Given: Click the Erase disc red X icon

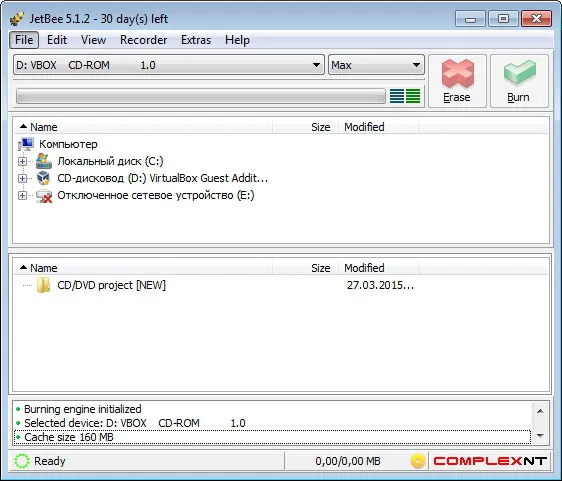Looking at the screenshot, I should point(457,74).
